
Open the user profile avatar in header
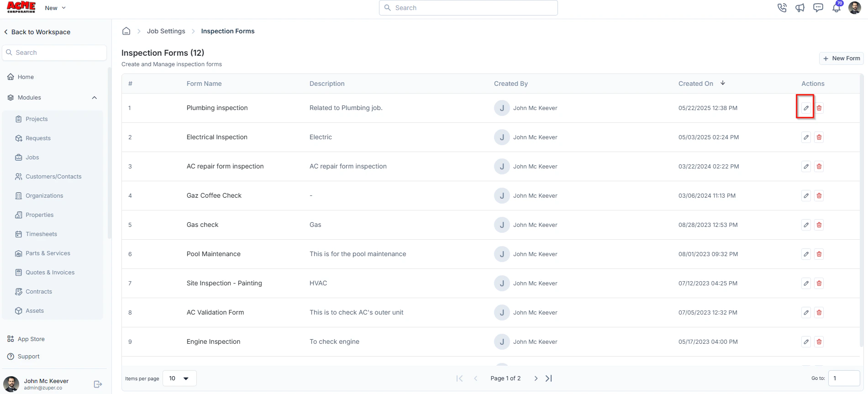pos(855,8)
